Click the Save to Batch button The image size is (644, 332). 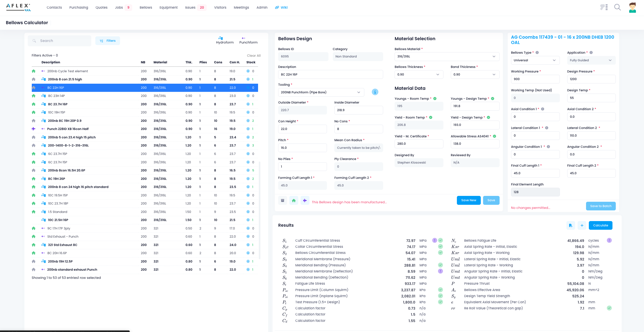point(601,206)
